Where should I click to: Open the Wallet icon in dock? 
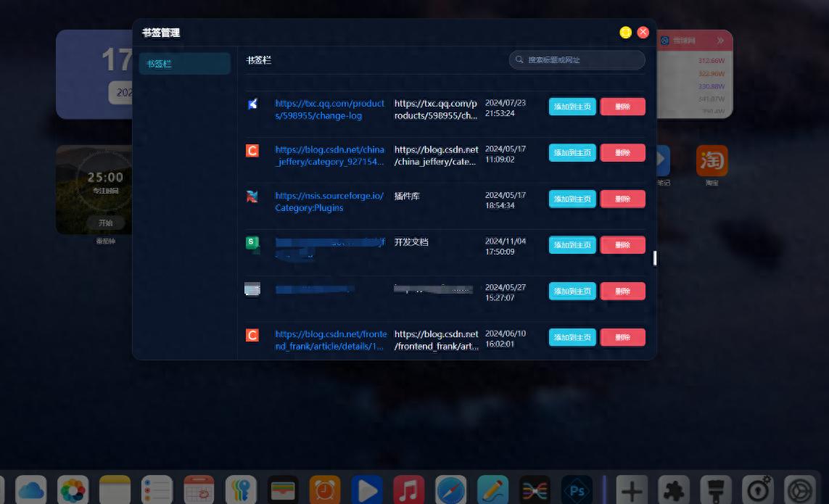(283, 489)
